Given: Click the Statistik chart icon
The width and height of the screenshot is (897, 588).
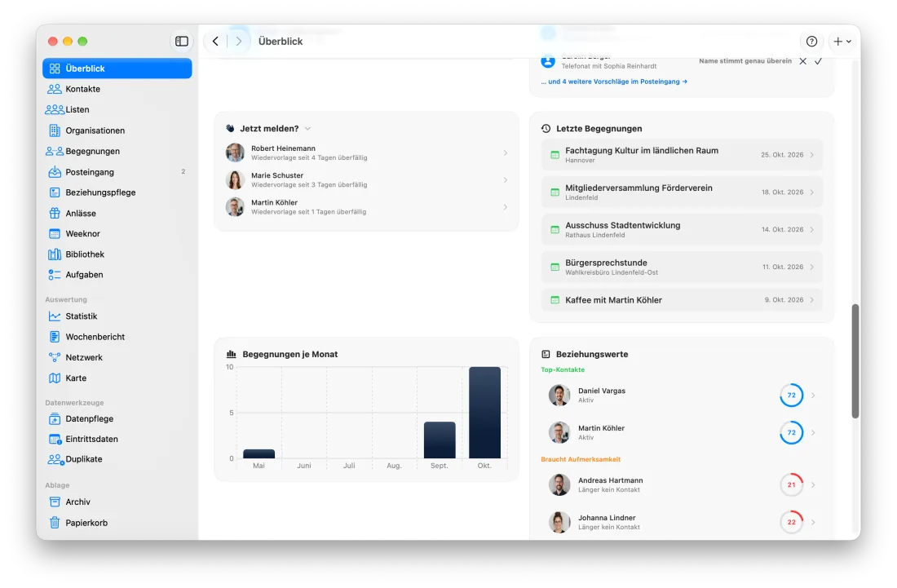Looking at the screenshot, I should tap(55, 316).
